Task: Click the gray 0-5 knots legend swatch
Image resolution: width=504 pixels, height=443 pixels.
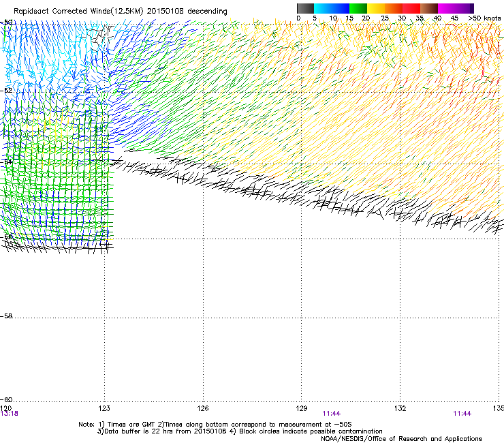Action: (x=305, y=8)
